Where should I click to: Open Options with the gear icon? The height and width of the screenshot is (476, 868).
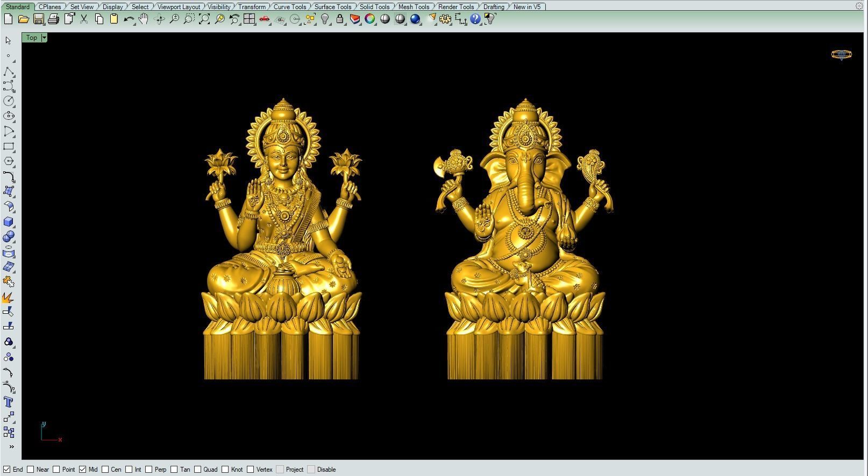click(445, 19)
